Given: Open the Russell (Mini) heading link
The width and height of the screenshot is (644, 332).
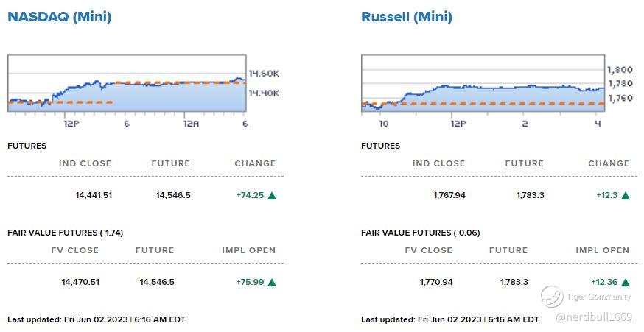Looking at the screenshot, I should click(407, 17).
